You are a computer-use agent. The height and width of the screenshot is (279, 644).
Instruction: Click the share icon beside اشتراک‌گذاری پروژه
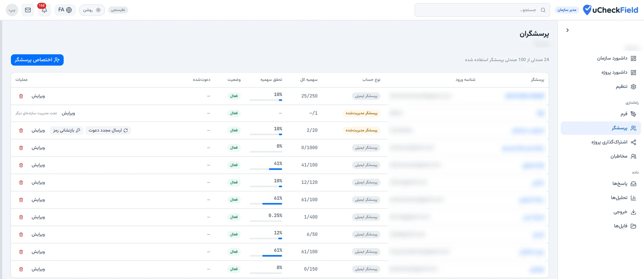click(633, 142)
